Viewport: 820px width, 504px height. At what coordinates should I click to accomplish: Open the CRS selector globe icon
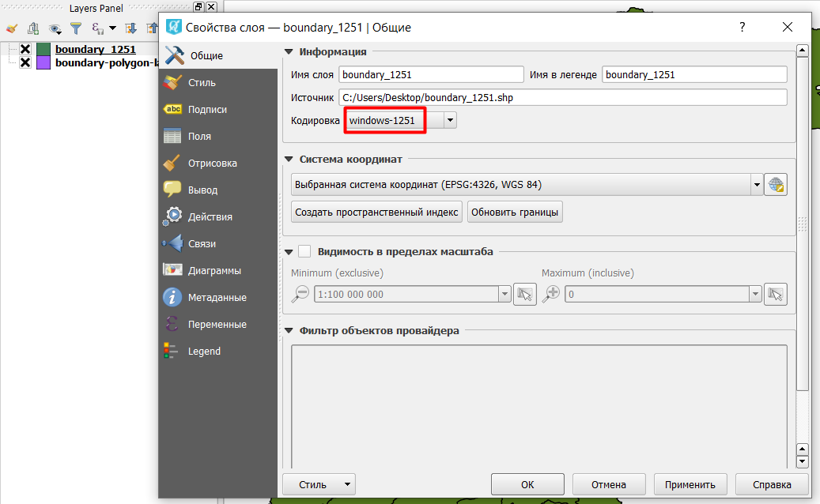pos(776,184)
